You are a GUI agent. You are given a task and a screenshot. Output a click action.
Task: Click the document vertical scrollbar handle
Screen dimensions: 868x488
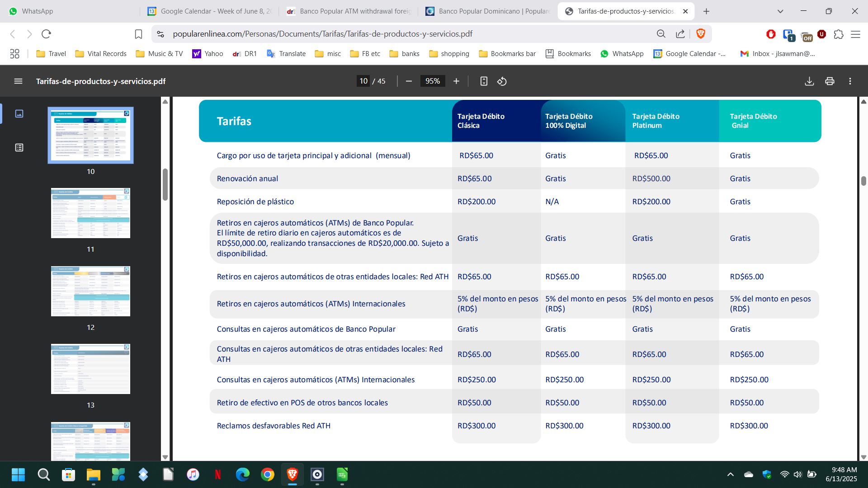coord(863,181)
